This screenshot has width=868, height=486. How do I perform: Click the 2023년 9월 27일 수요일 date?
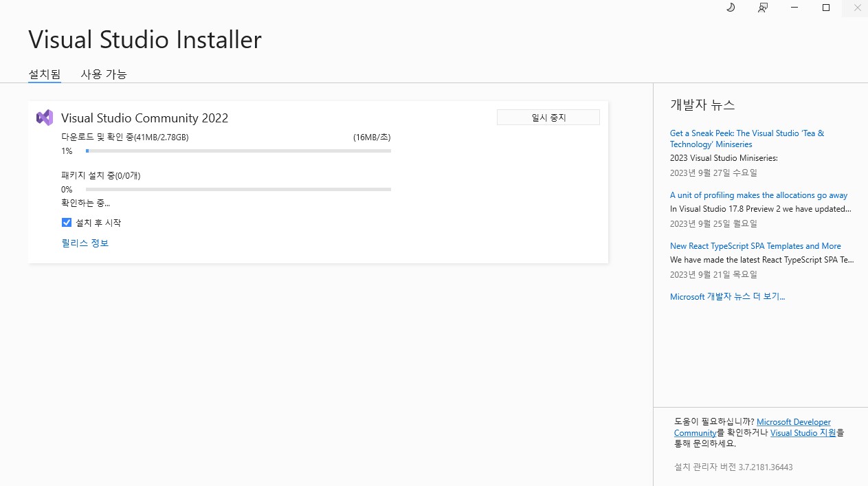pyautogui.click(x=713, y=173)
